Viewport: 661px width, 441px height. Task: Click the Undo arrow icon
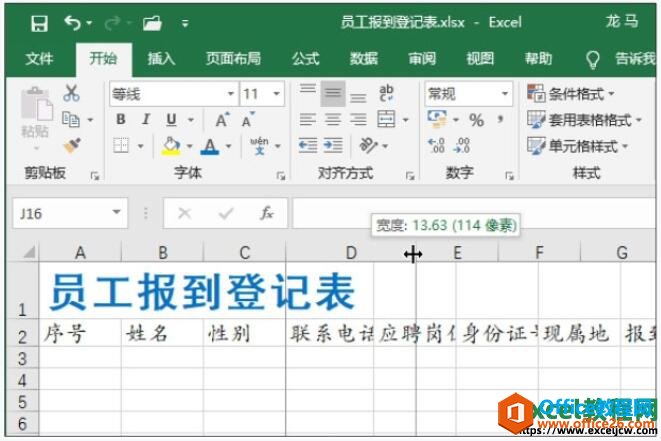(x=73, y=23)
